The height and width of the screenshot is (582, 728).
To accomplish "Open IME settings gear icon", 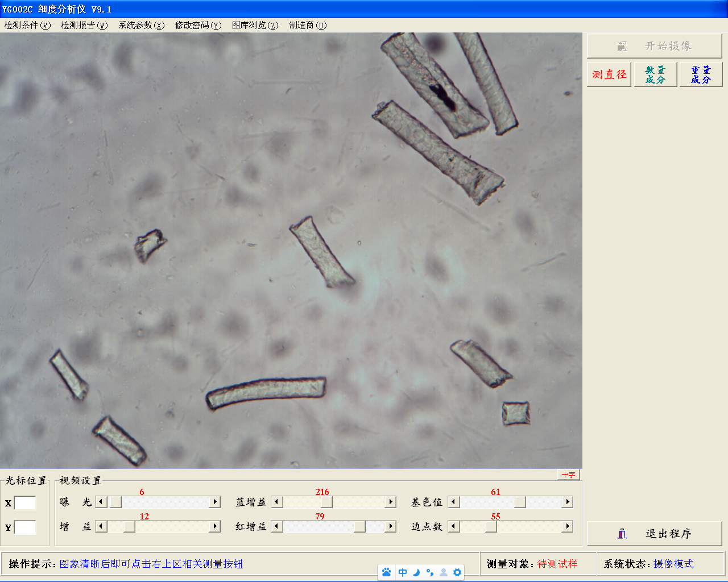I will pyautogui.click(x=457, y=572).
